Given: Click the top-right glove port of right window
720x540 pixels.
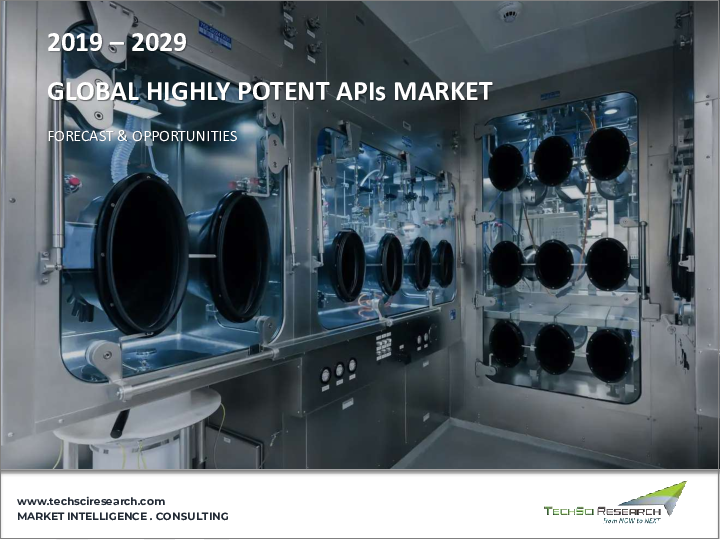Looking at the screenshot, I should [x=608, y=153].
